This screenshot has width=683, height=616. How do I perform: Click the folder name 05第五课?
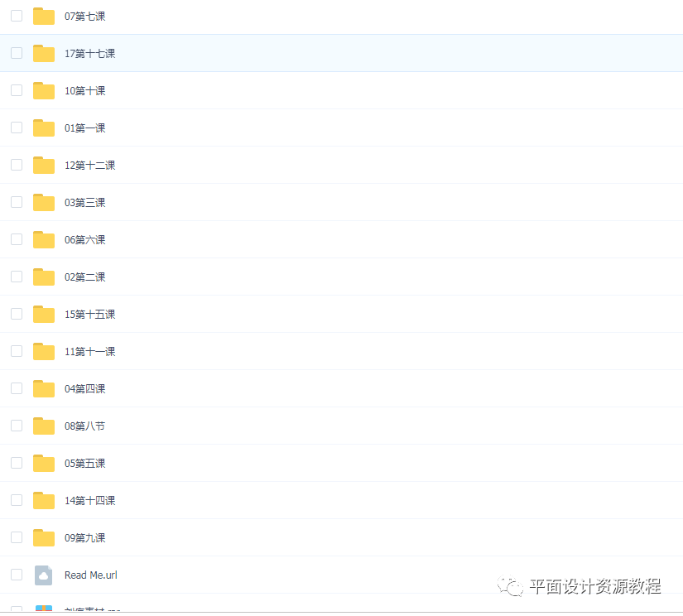coord(85,464)
